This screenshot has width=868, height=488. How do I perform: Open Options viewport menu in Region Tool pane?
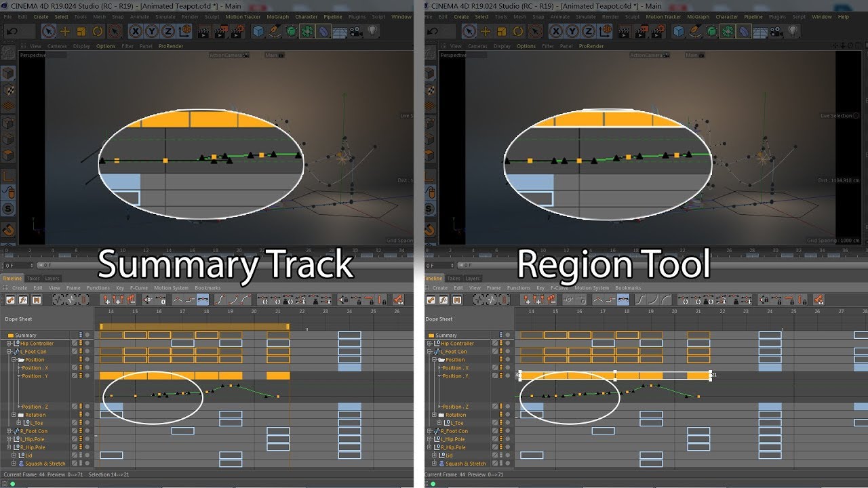526,46
